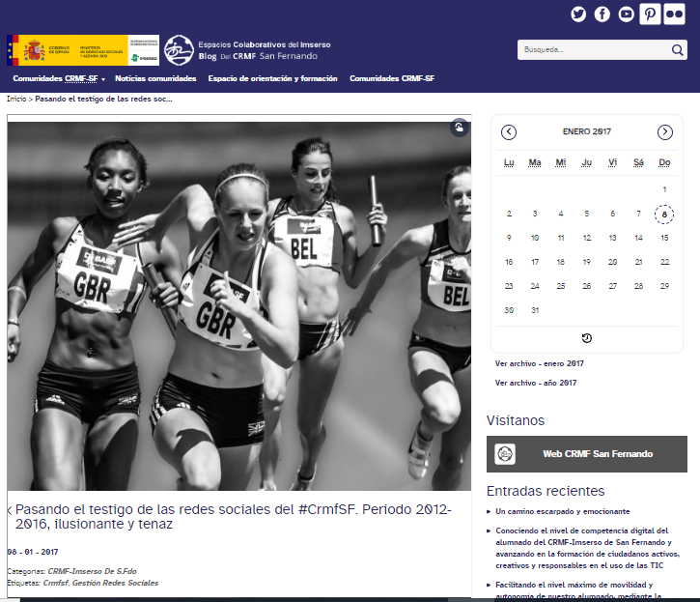700x602 pixels.
Task: Open the Pinterest social icon
Action: [x=650, y=14]
